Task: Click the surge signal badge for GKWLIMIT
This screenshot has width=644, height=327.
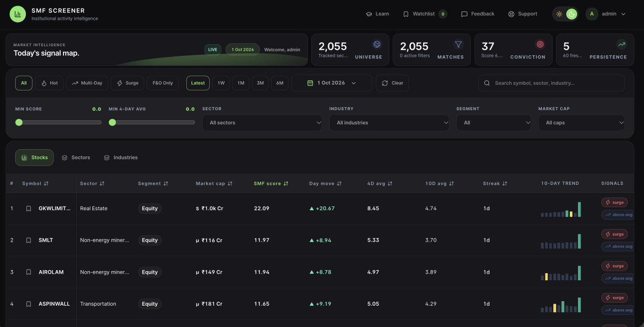Action: pyautogui.click(x=614, y=202)
